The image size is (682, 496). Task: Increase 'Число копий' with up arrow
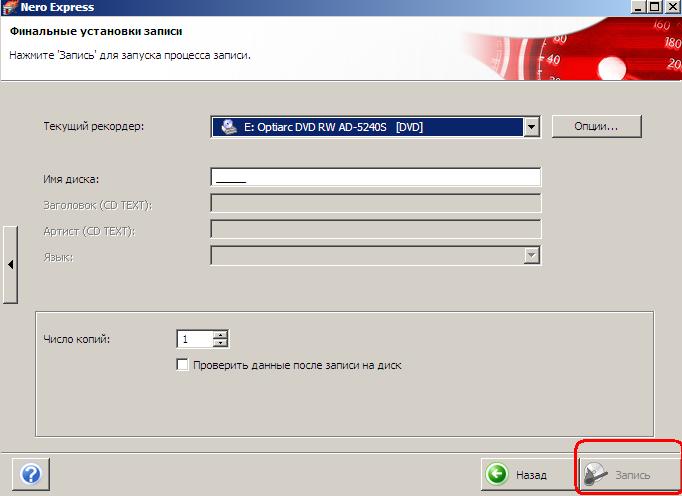click(220, 335)
